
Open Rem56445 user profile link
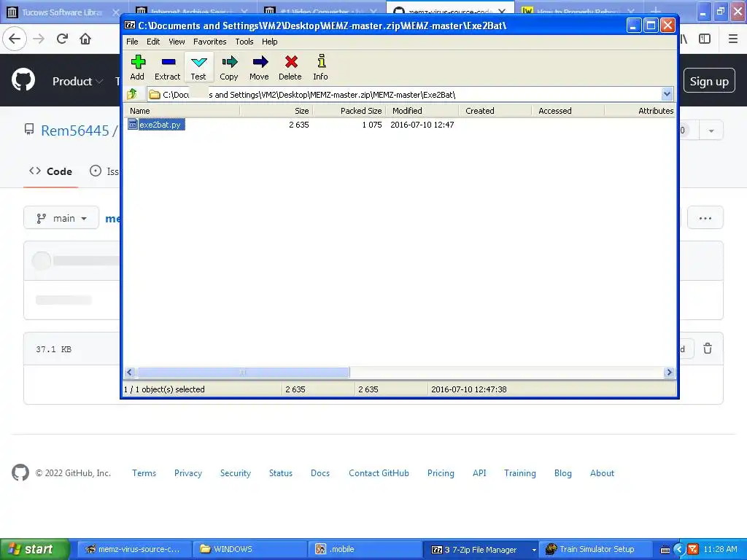(75, 131)
